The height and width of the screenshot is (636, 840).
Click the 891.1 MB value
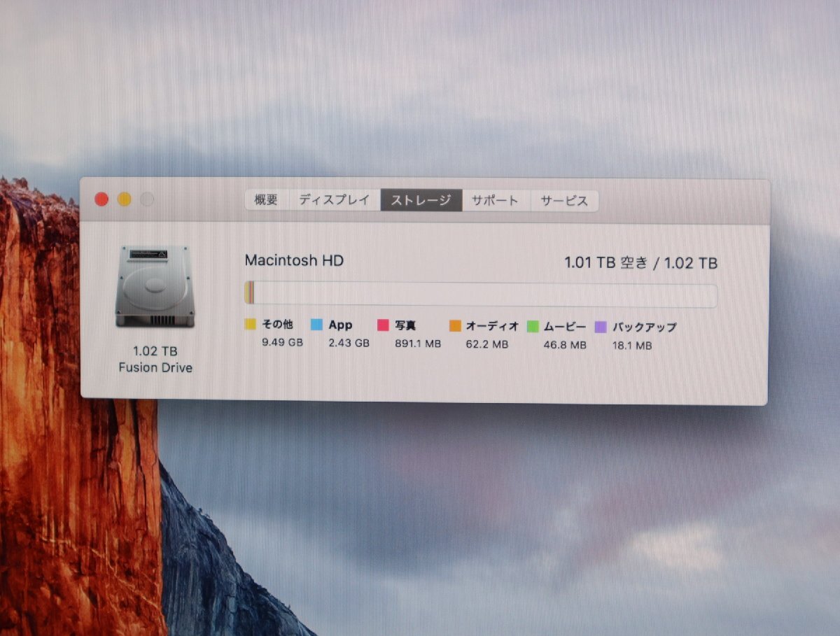click(419, 344)
